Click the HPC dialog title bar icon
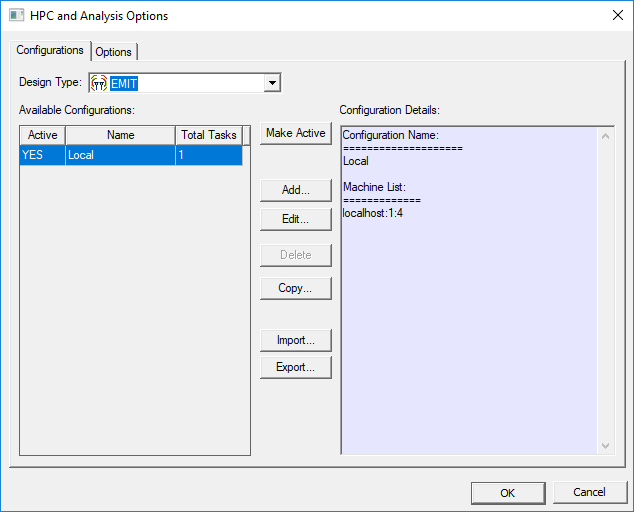Screen dimensions: 634x512 tap(16, 15)
